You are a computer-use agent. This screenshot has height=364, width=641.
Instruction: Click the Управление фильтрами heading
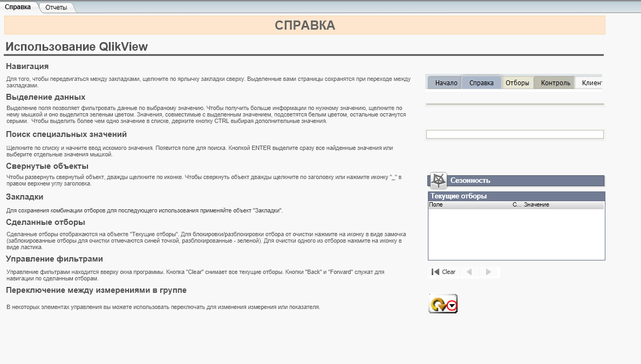(54, 259)
